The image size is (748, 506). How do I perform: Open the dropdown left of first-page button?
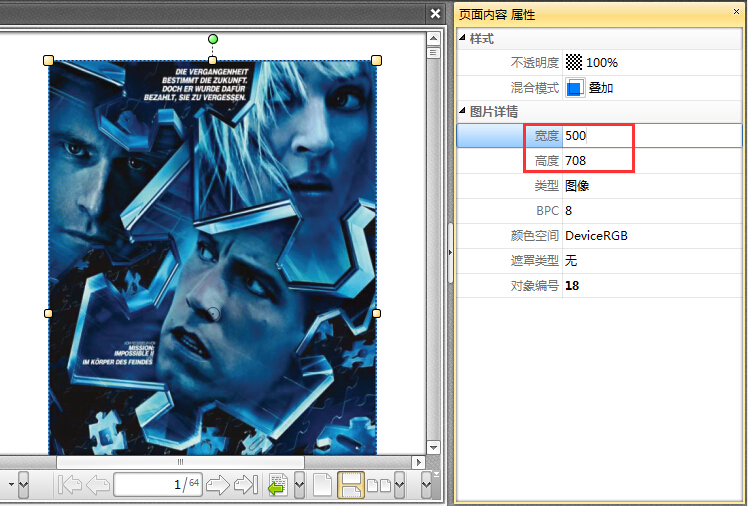(x=23, y=485)
